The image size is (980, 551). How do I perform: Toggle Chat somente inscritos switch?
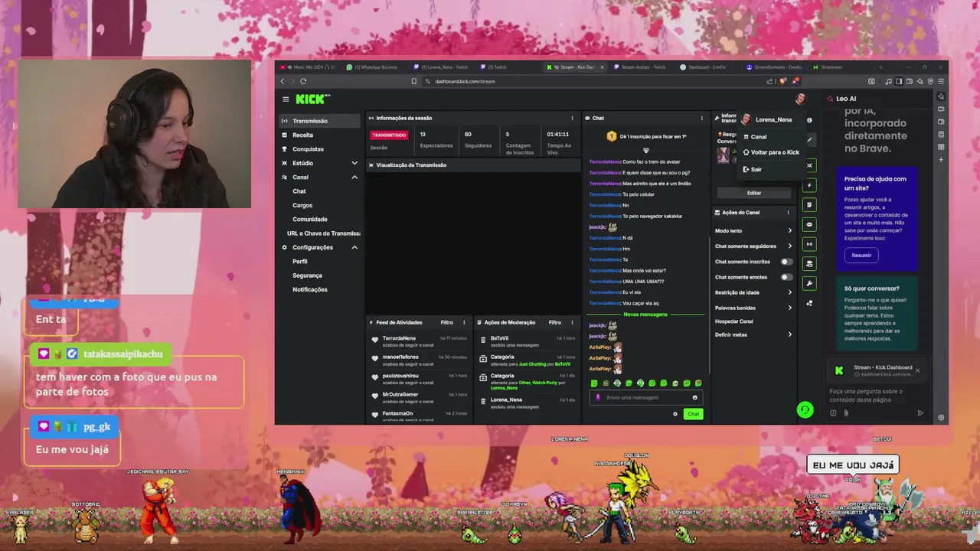pos(786,262)
